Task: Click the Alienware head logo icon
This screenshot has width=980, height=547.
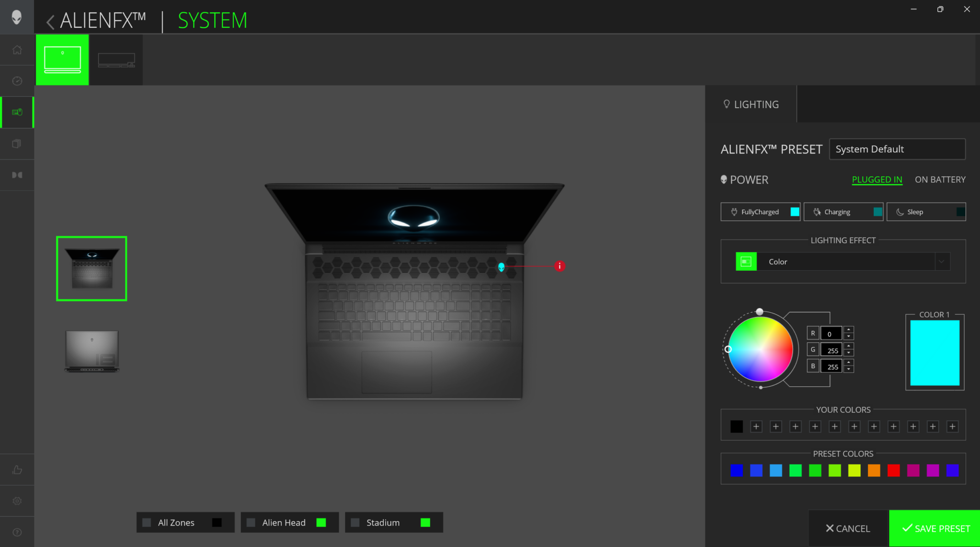Action: point(17,17)
